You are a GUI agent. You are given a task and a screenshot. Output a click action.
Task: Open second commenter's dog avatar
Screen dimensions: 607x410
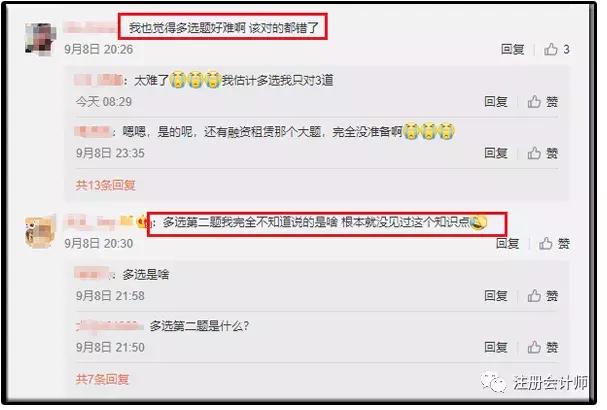(x=40, y=232)
